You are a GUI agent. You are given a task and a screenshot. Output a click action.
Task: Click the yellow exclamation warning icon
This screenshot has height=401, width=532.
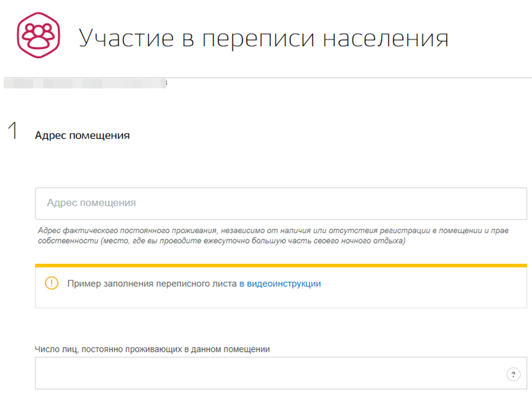tap(51, 283)
